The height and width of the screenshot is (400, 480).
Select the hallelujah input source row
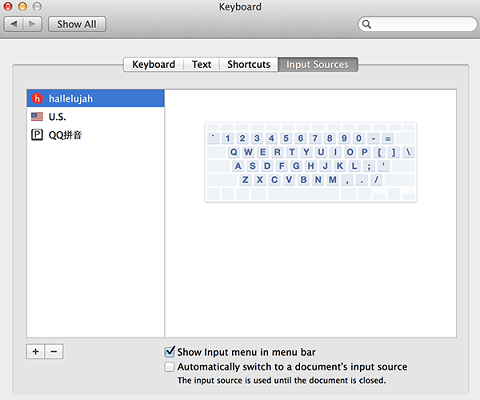[95, 98]
